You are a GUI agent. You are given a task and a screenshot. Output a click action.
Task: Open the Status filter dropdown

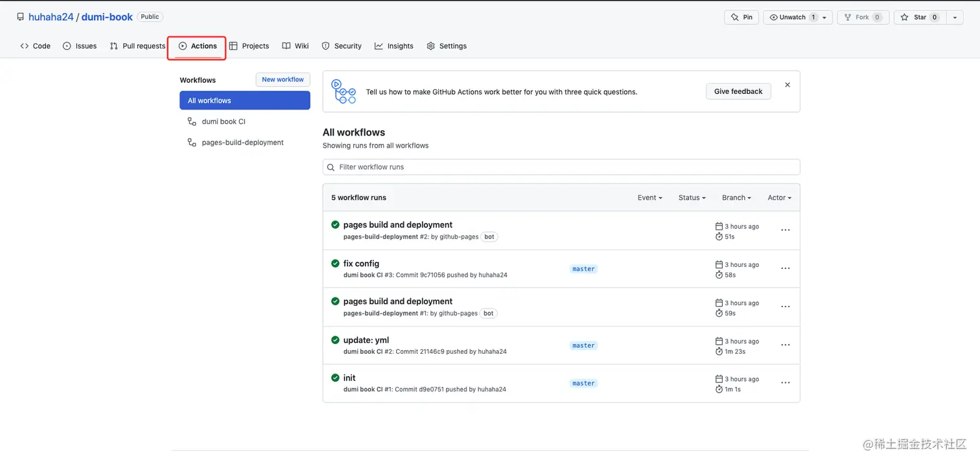(x=692, y=198)
